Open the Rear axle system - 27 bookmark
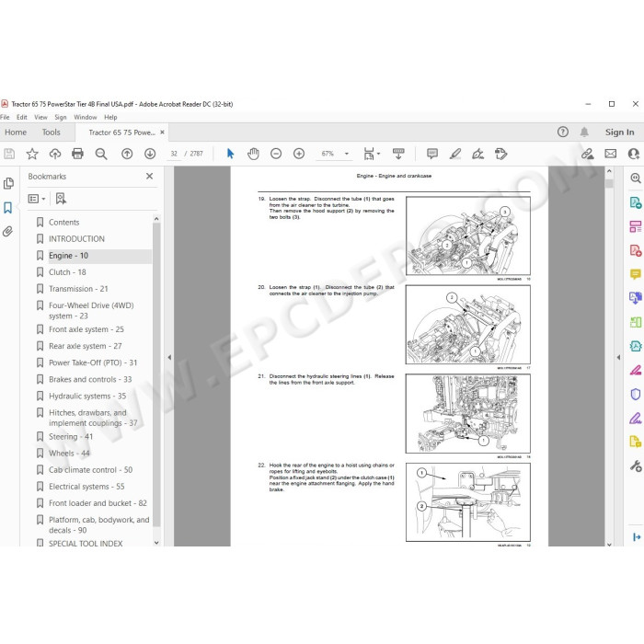Screen dimensions: 644x644 click(x=85, y=346)
